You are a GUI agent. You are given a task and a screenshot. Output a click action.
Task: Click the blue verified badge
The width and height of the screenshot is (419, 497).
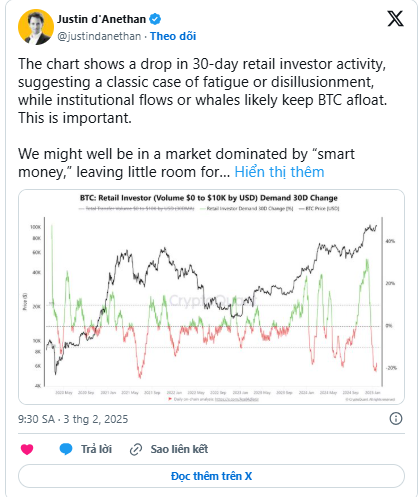tap(155, 19)
